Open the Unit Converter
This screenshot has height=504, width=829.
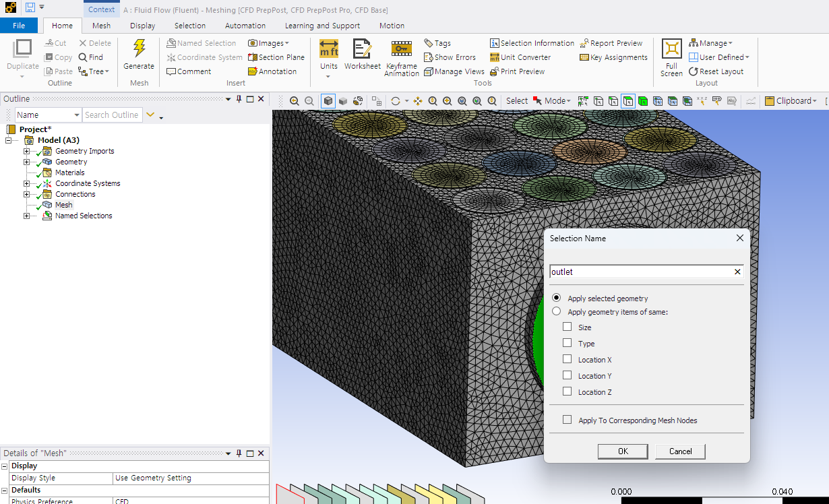(x=520, y=57)
